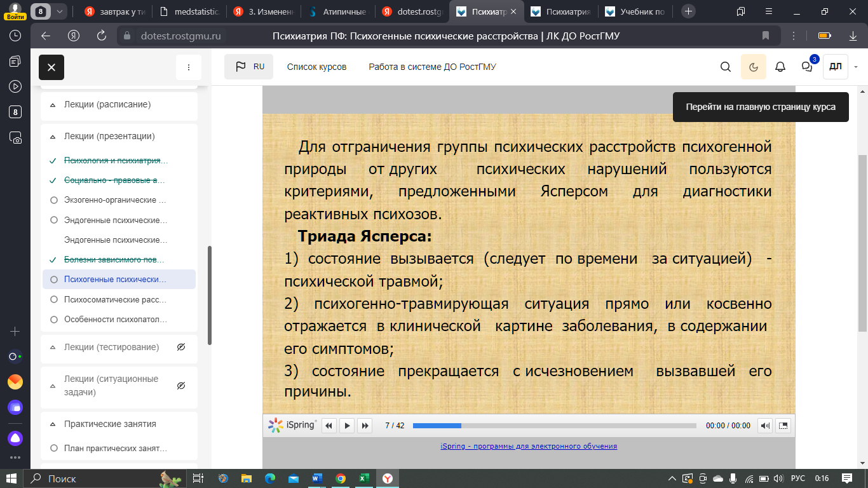The height and width of the screenshot is (488, 868).
Task: Toggle the dark mode moon icon
Action: 754,67
